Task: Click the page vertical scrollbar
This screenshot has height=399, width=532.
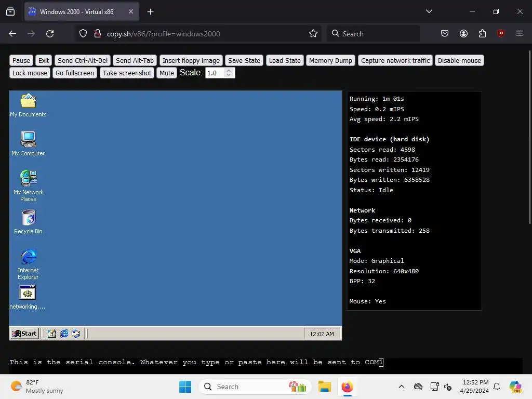Action: pyautogui.click(x=529, y=137)
